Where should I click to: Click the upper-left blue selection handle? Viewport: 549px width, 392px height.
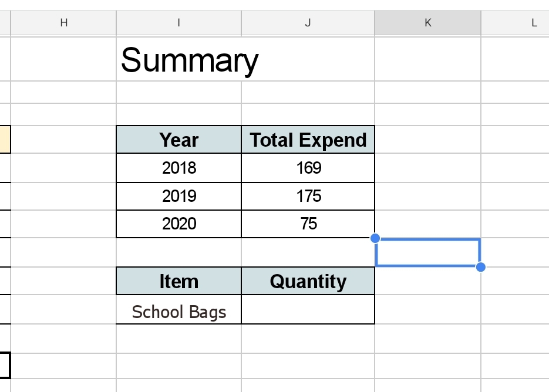pyautogui.click(x=376, y=238)
